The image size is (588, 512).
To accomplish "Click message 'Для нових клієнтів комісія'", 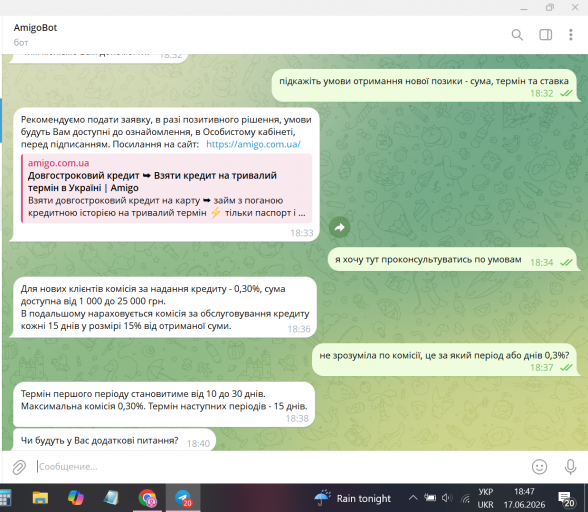I will click(165, 307).
